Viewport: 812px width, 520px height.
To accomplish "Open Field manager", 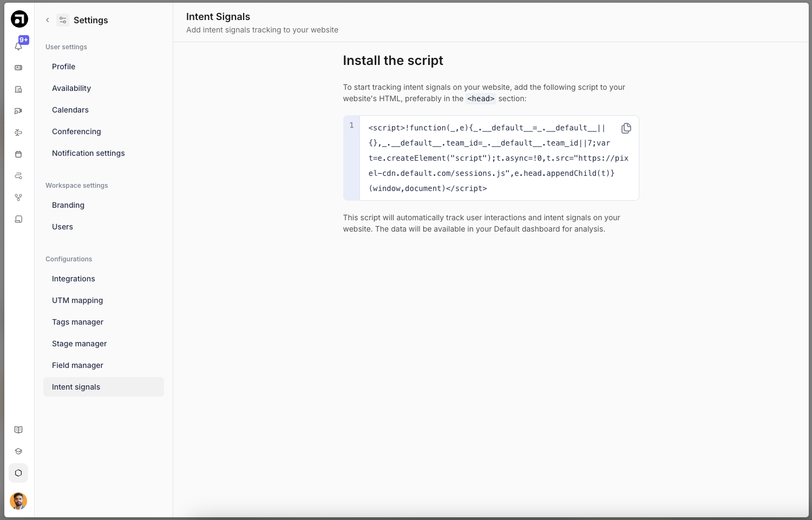I will click(103, 365).
